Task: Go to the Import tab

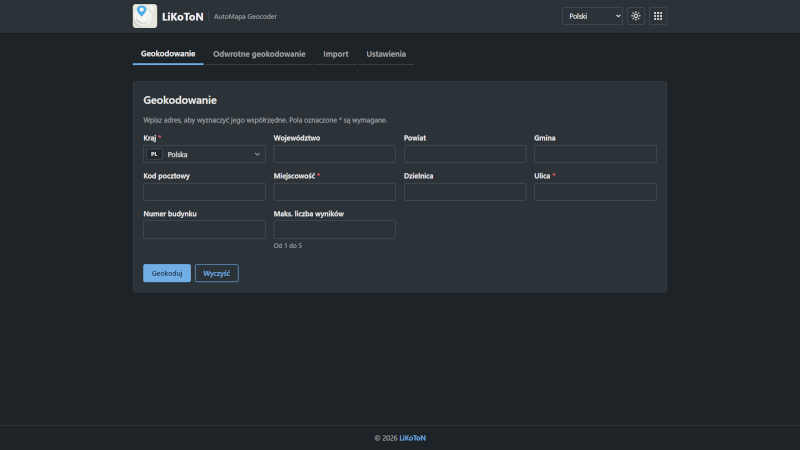Action: click(x=336, y=54)
